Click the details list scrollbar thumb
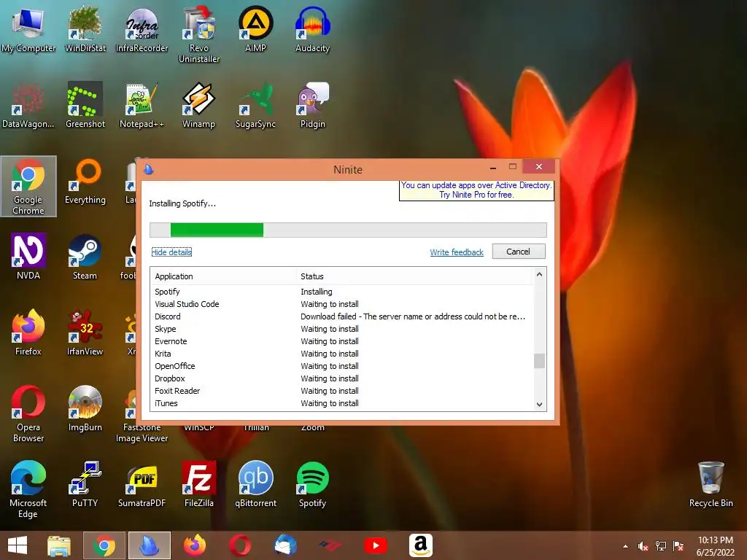 tap(539, 361)
